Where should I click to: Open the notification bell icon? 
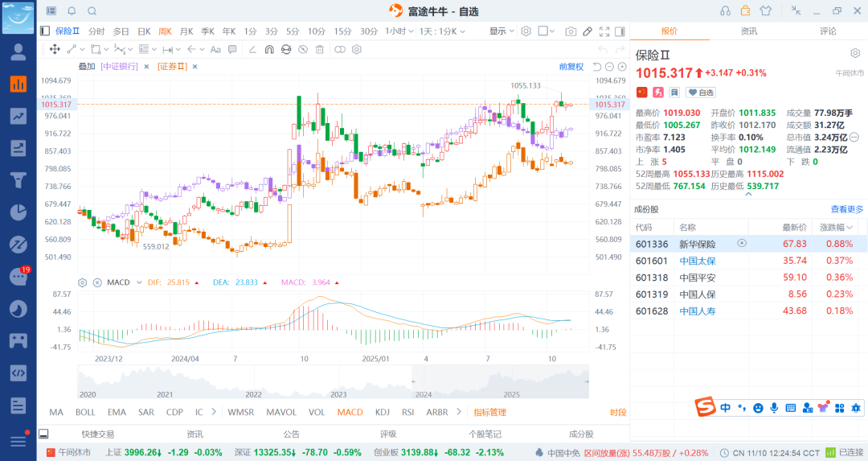[x=72, y=10]
